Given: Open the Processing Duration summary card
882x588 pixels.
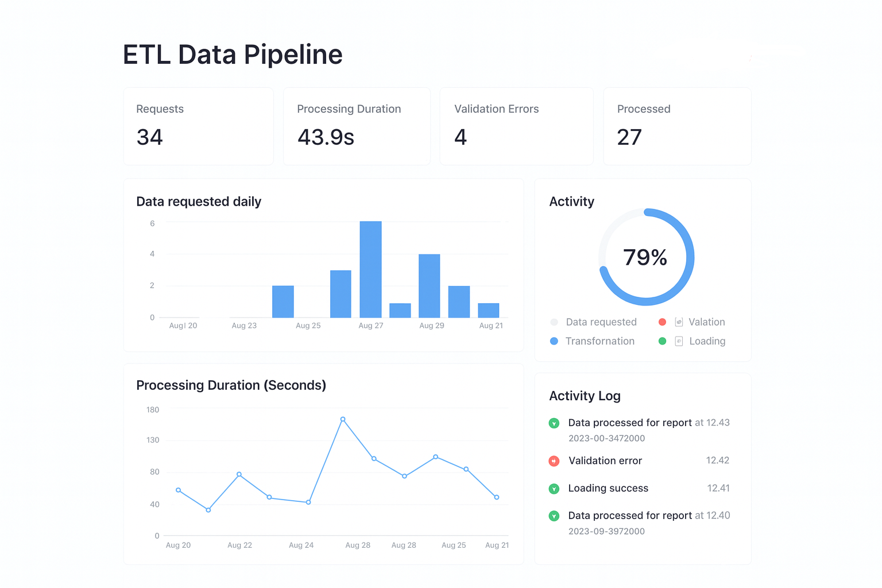Looking at the screenshot, I should 357,126.
